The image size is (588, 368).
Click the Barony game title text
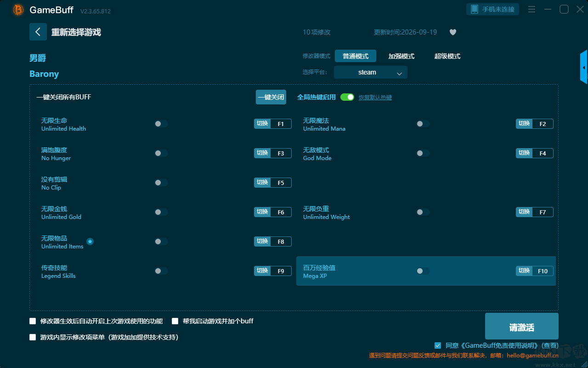pos(44,74)
